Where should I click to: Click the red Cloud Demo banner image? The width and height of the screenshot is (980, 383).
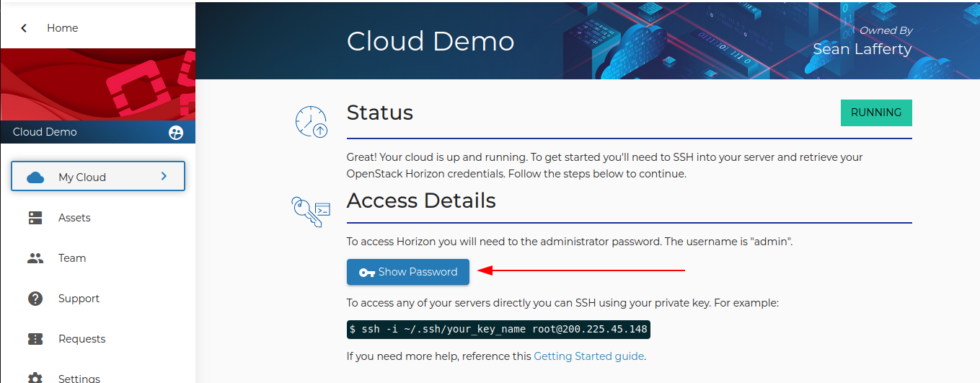click(97, 84)
